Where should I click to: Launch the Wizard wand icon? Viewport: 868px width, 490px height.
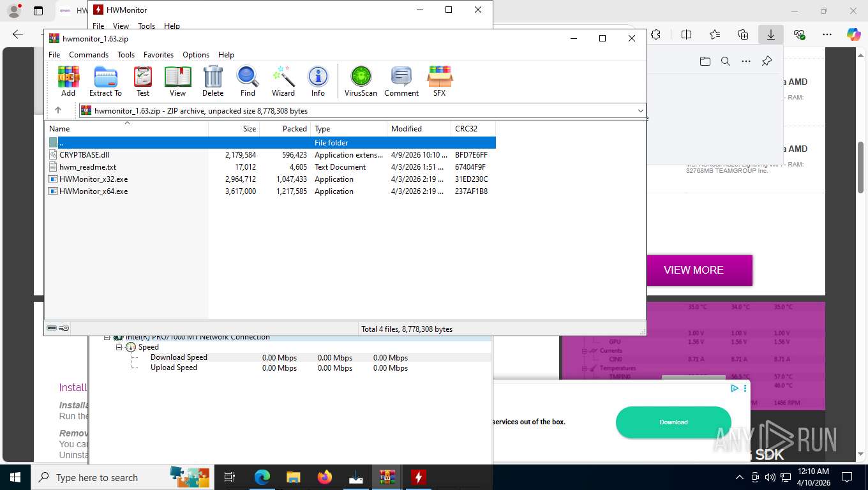click(283, 81)
